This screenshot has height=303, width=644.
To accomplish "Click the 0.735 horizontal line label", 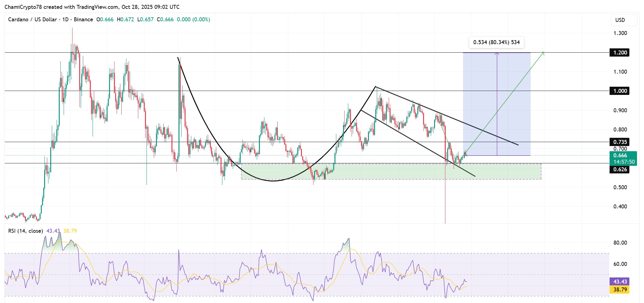I will coord(620,142).
